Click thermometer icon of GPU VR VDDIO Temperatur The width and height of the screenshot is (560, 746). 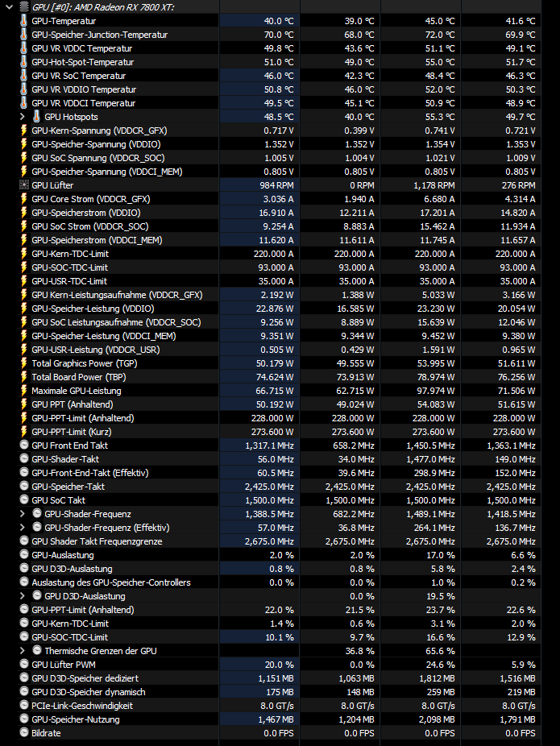24,89
